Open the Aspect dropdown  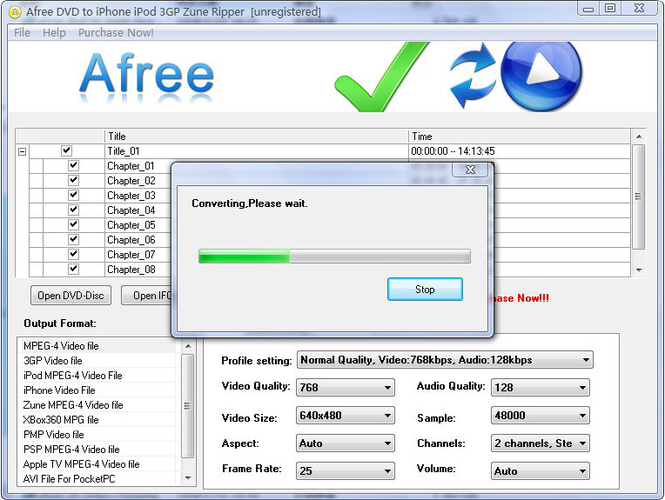[345, 443]
